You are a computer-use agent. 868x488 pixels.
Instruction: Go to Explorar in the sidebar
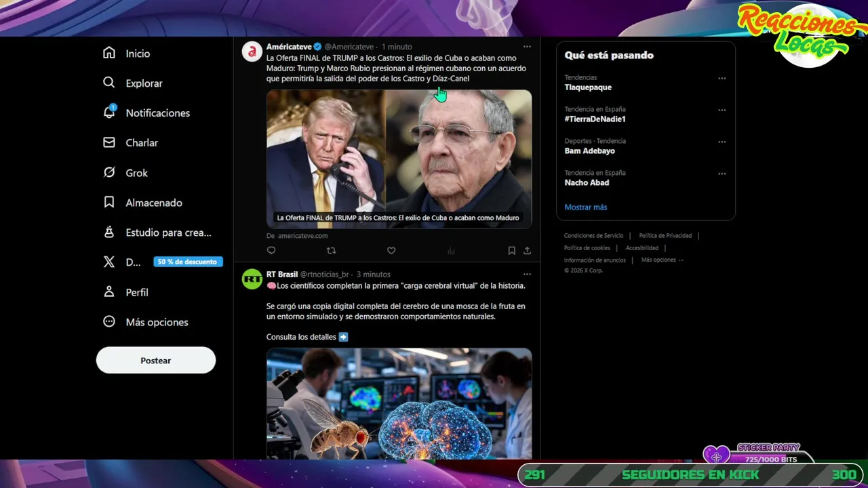(x=144, y=83)
